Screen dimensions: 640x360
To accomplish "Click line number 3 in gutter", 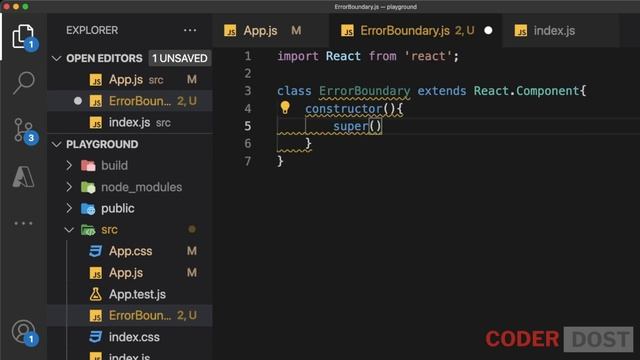I will point(248,91).
